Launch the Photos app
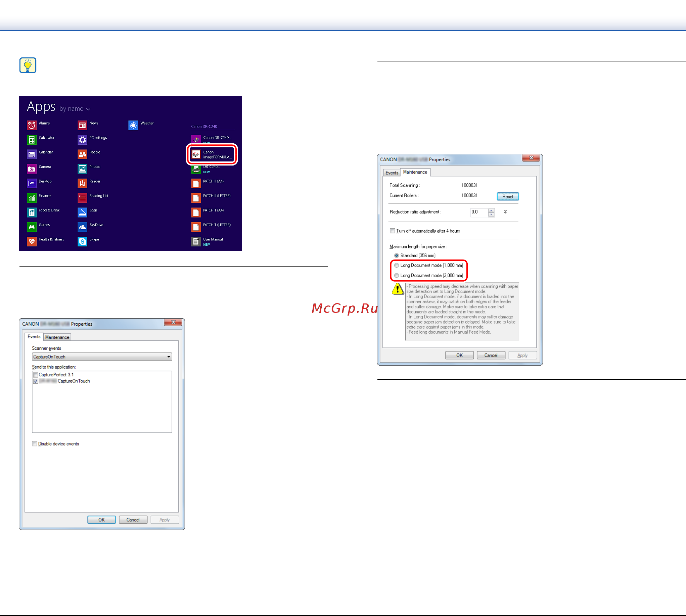This screenshot has width=686, height=616. [x=82, y=169]
